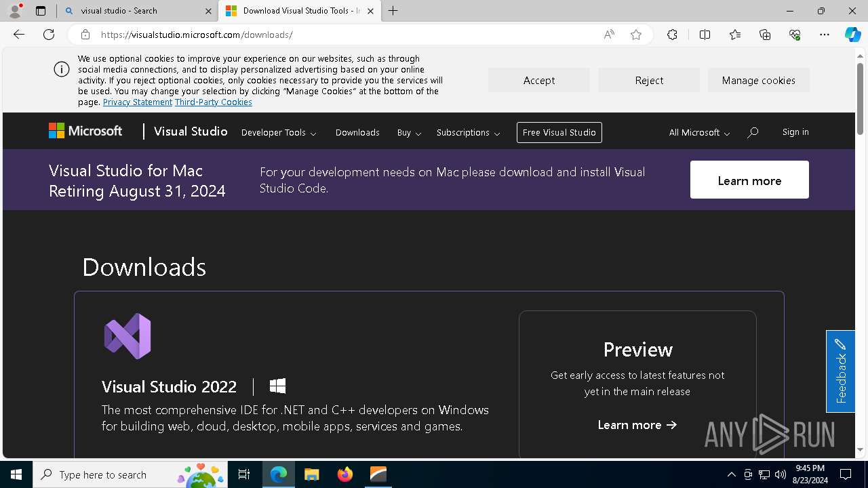Screen dimensions: 868x488
Task: Open the tab actions menu icon
Action: [41, 11]
